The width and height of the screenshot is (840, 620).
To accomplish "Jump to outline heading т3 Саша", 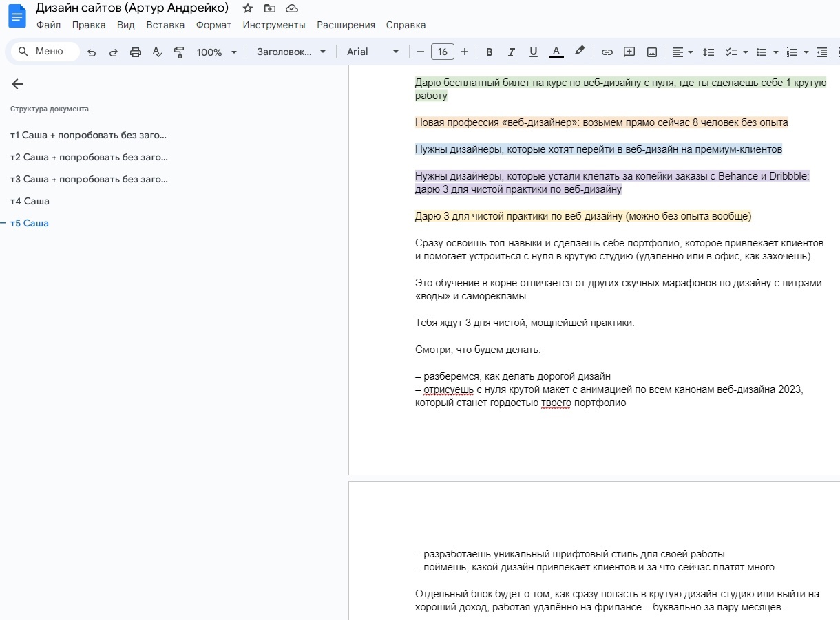I will 89,179.
